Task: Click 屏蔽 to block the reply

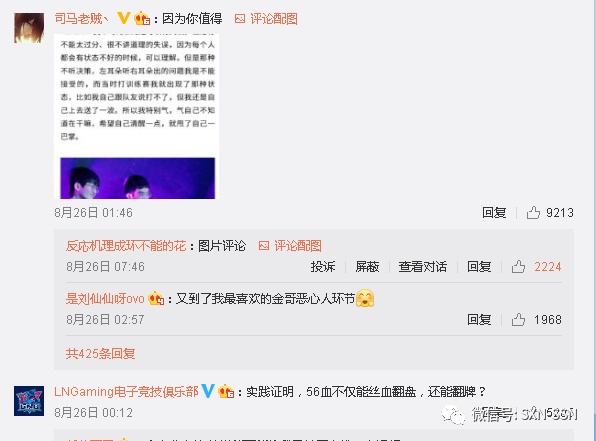Action: coord(367,267)
